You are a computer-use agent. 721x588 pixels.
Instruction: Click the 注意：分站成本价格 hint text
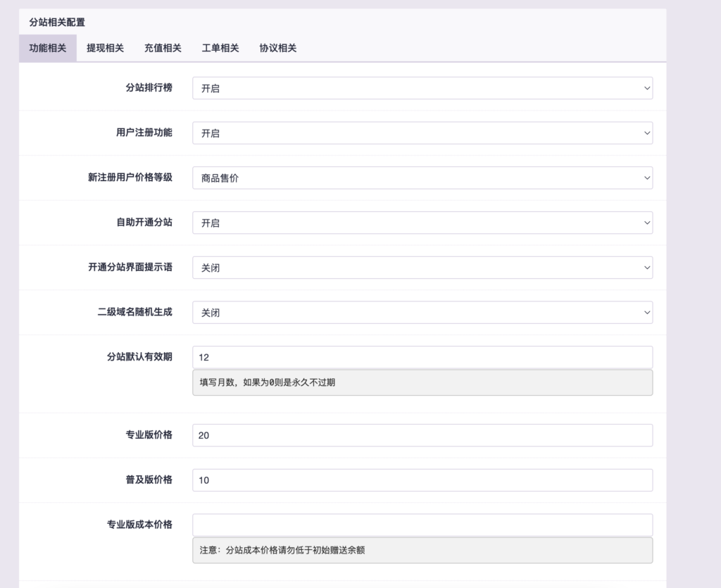282,550
